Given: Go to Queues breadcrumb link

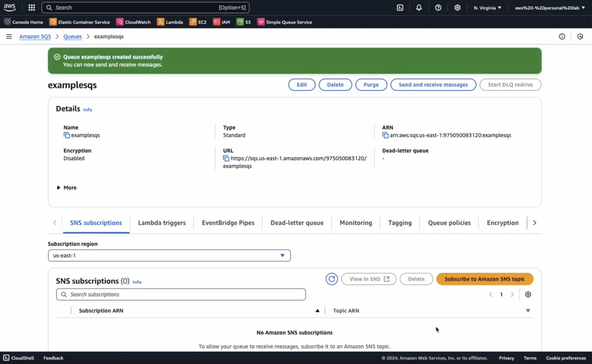Looking at the screenshot, I should pos(72,36).
